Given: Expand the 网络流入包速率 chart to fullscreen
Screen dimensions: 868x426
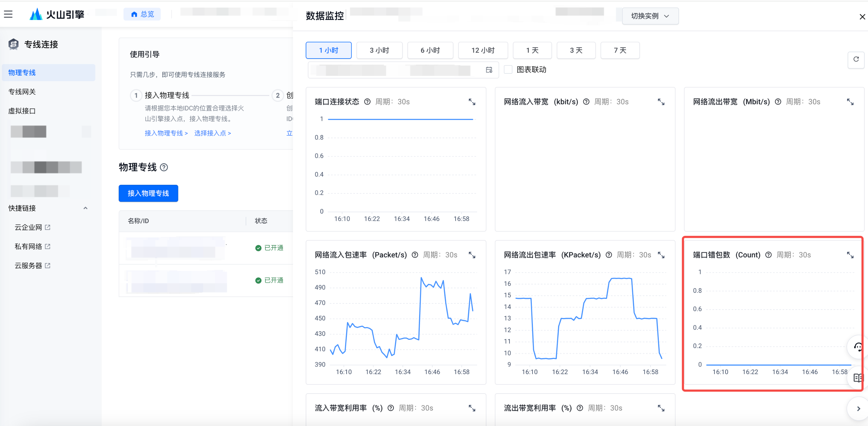Looking at the screenshot, I should click(x=472, y=255).
